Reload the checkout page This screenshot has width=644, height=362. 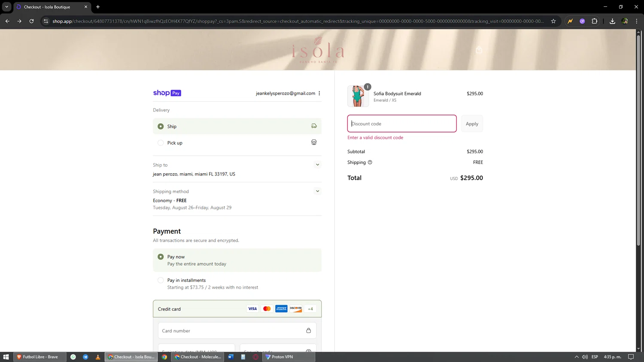click(x=31, y=21)
